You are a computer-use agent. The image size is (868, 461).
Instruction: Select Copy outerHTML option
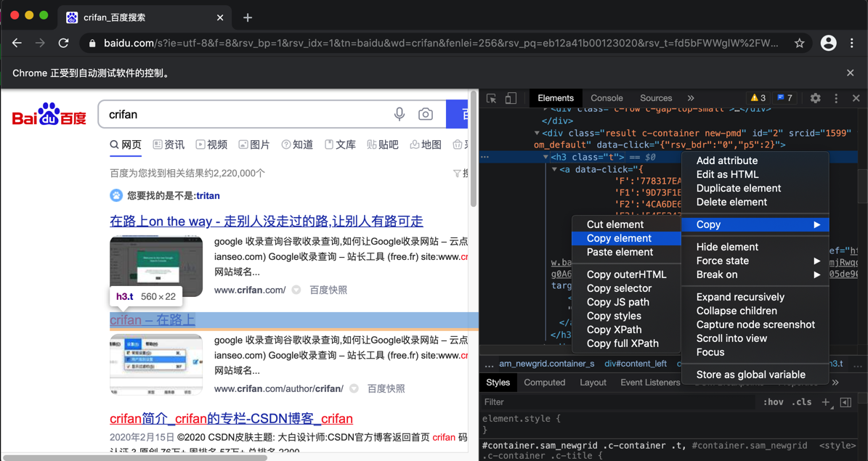click(626, 274)
